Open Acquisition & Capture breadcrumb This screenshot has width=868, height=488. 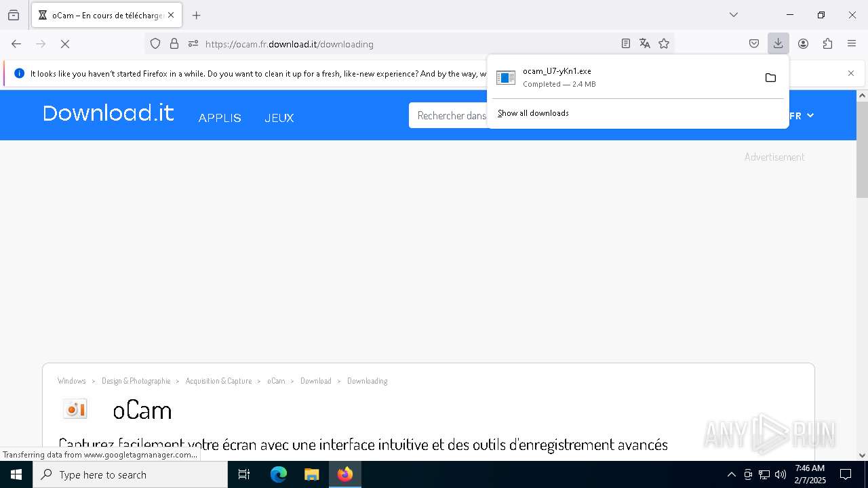coord(218,381)
